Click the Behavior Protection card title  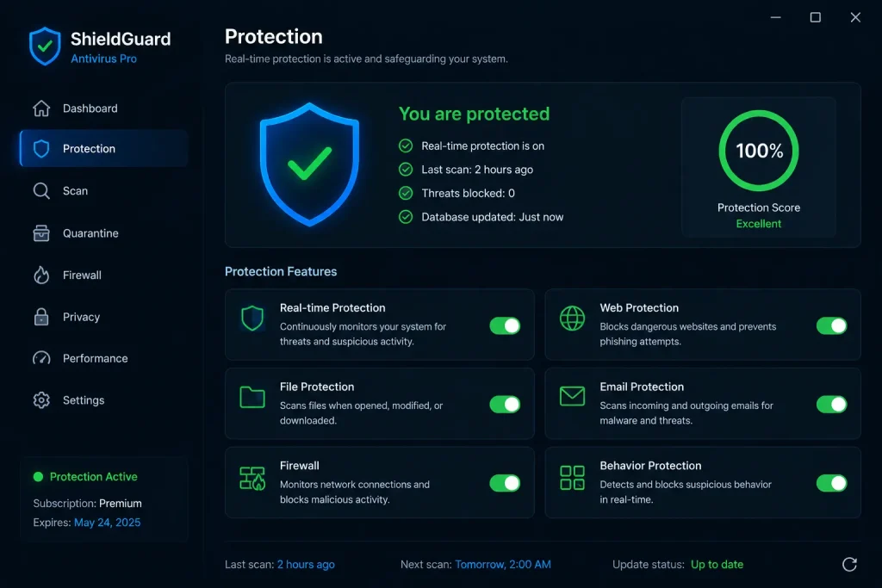tap(650, 466)
